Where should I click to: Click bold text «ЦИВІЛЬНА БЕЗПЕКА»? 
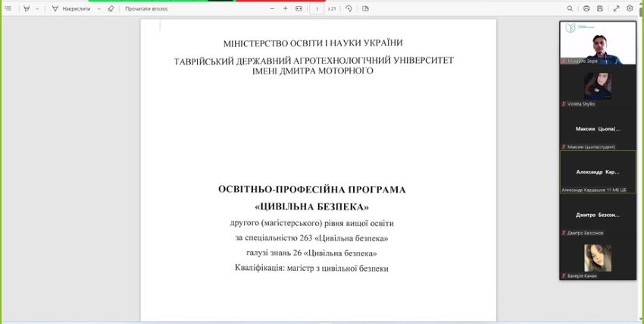click(312, 207)
